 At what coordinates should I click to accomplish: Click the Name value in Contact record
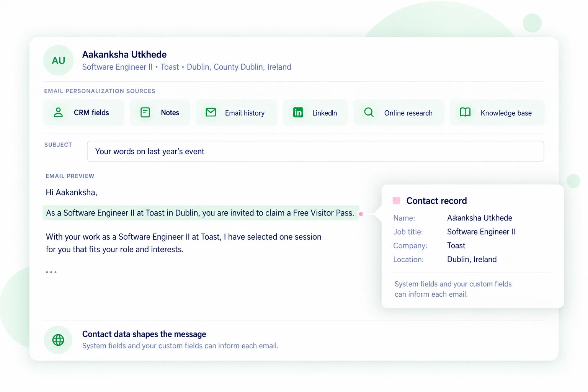[480, 218]
